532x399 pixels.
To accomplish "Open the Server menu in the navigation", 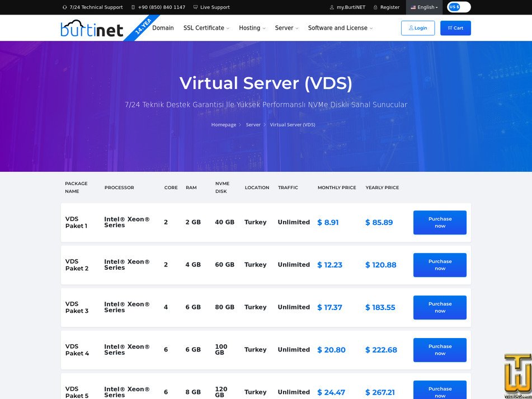I will click(284, 27).
